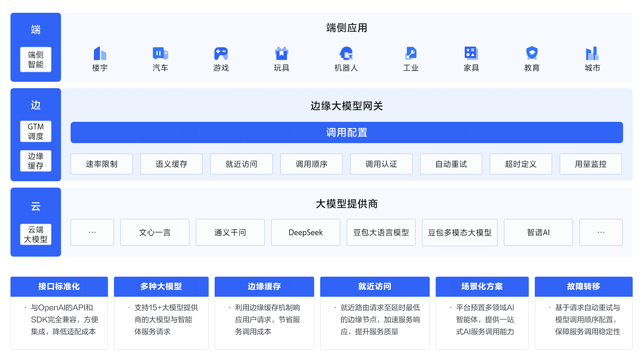Select the 调用认证 box
The height and width of the screenshot is (362, 644).
pos(381,164)
